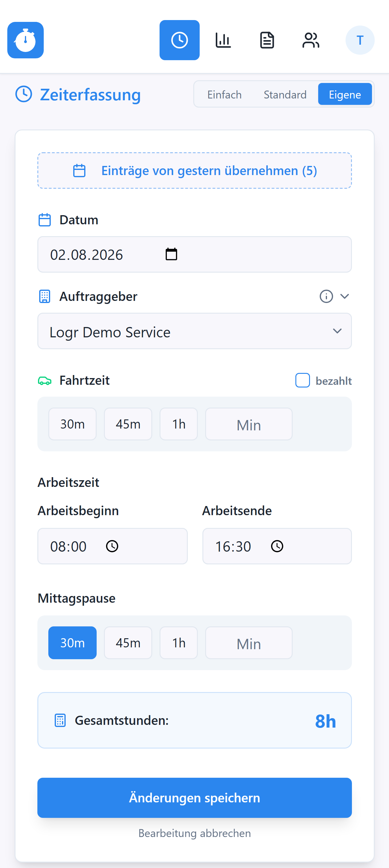Open the Logr Demo Service dropdown
This screenshot has height=868, width=389.
point(195,331)
